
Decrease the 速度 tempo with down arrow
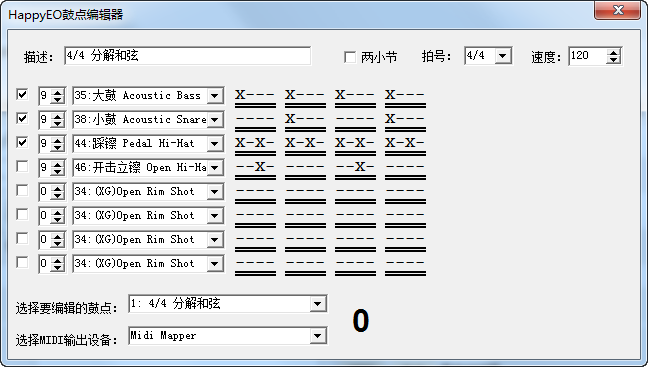coord(614,60)
